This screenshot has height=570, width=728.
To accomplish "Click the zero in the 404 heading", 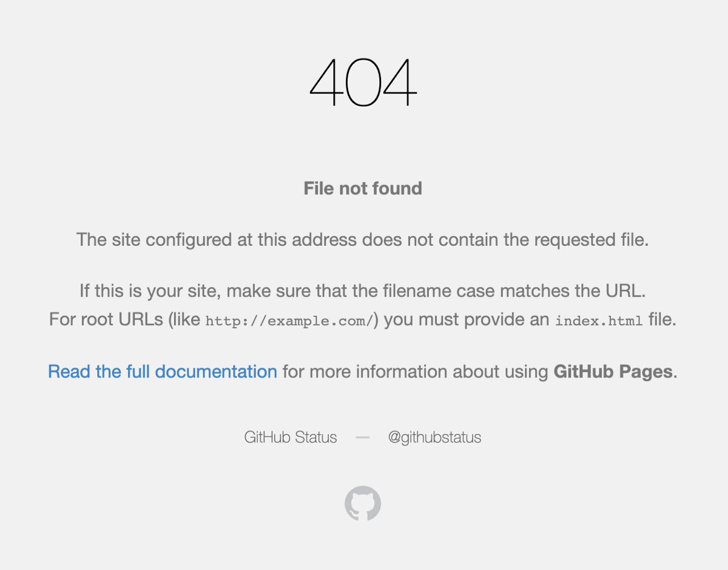I will (363, 83).
